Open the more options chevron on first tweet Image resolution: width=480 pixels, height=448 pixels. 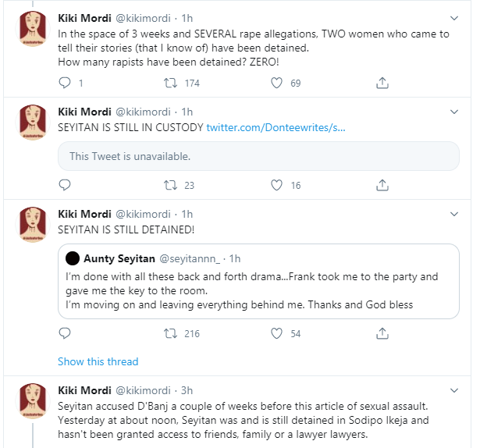point(456,17)
